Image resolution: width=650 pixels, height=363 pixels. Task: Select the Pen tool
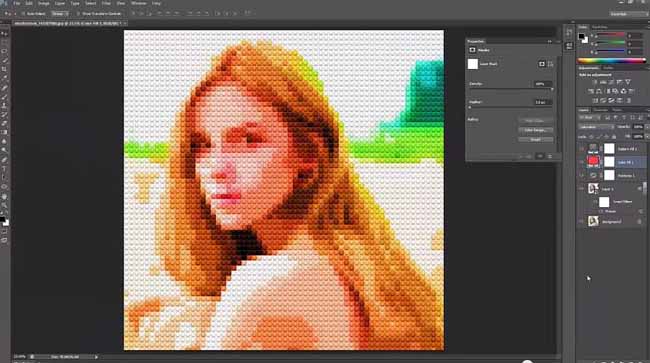click(x=5, y=160)
